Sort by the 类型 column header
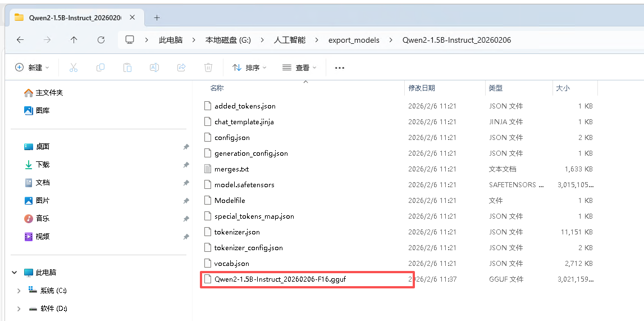This screenshot has width=644, height=321. [496, 88]
